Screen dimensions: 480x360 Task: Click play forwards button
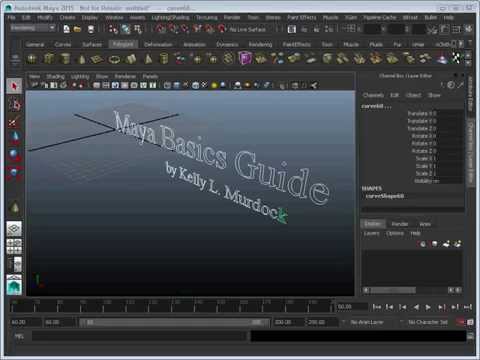pos(428,307)
